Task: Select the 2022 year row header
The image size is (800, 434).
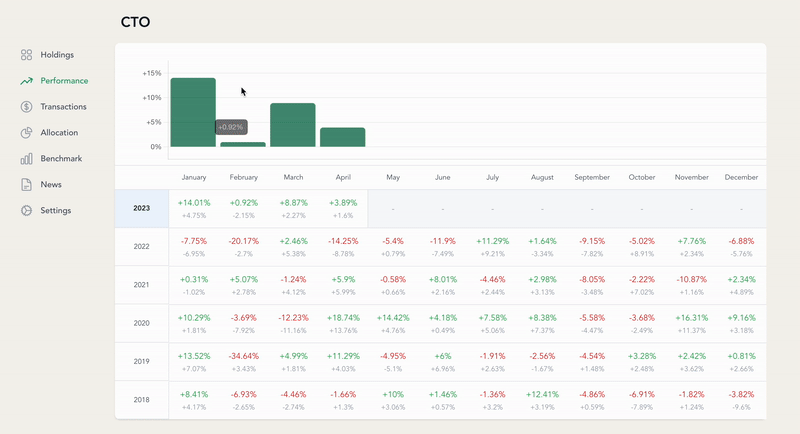Action: pyautogui.click(x=142, y=246)
